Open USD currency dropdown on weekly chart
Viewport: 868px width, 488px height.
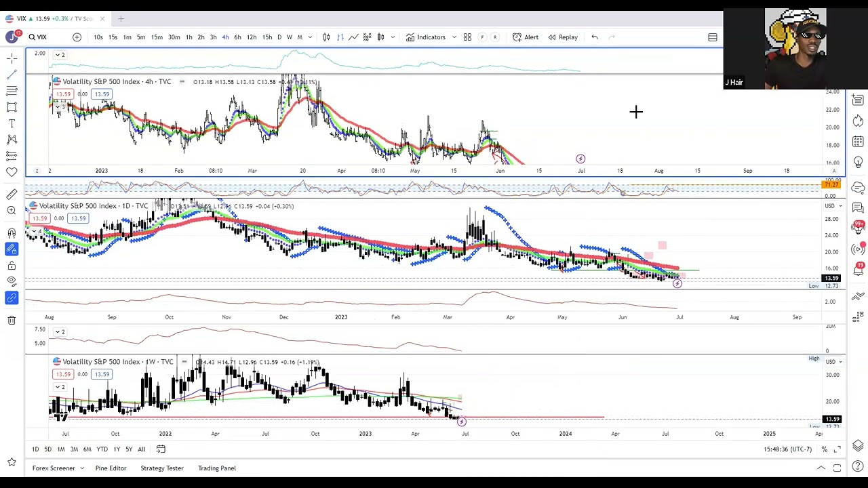(x=833, y=361)
